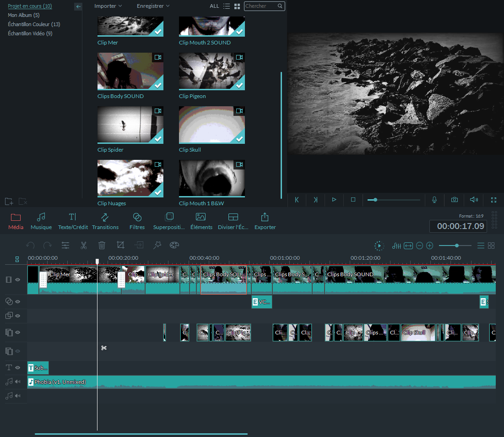Click the volume speaker icon
504x437 pixels.
click(474, 200)
